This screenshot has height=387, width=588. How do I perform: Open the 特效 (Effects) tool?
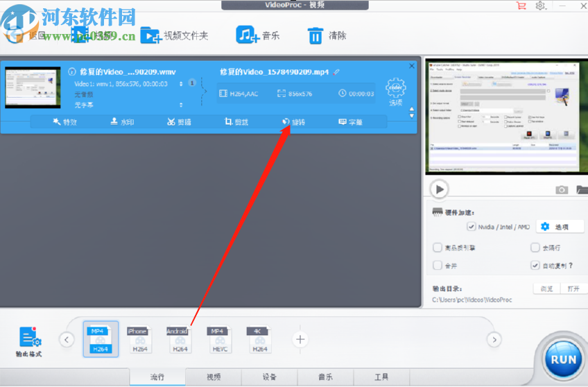pos(65,122)
